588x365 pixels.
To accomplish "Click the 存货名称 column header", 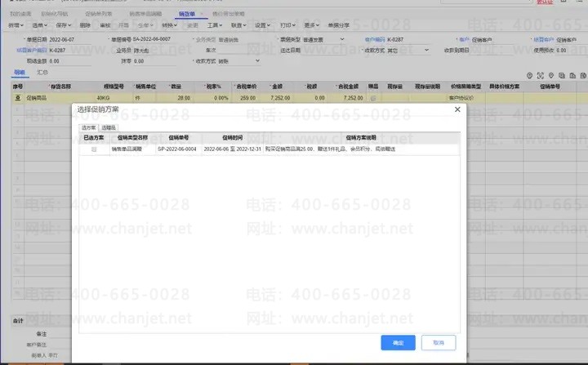I will 60,87.
